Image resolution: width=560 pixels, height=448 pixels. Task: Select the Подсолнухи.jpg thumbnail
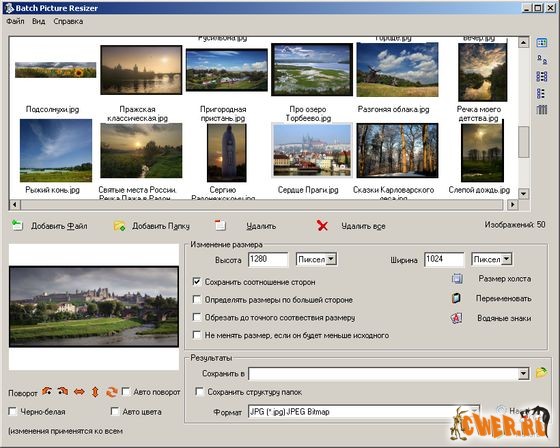tap(55, 70)
